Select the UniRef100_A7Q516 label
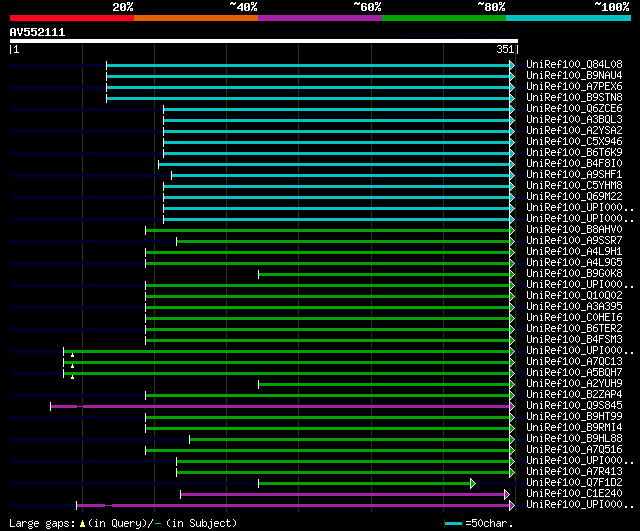Viewport: 640px width, 531px height. click(x=574, y=450)
